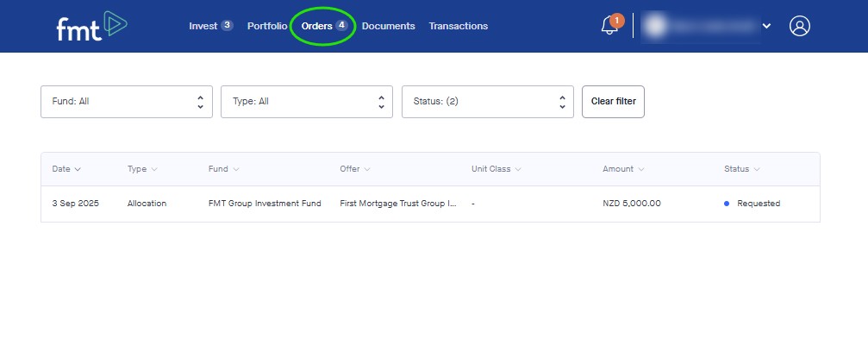
Task: Sort table by Type column header
Action: point(142,169)
